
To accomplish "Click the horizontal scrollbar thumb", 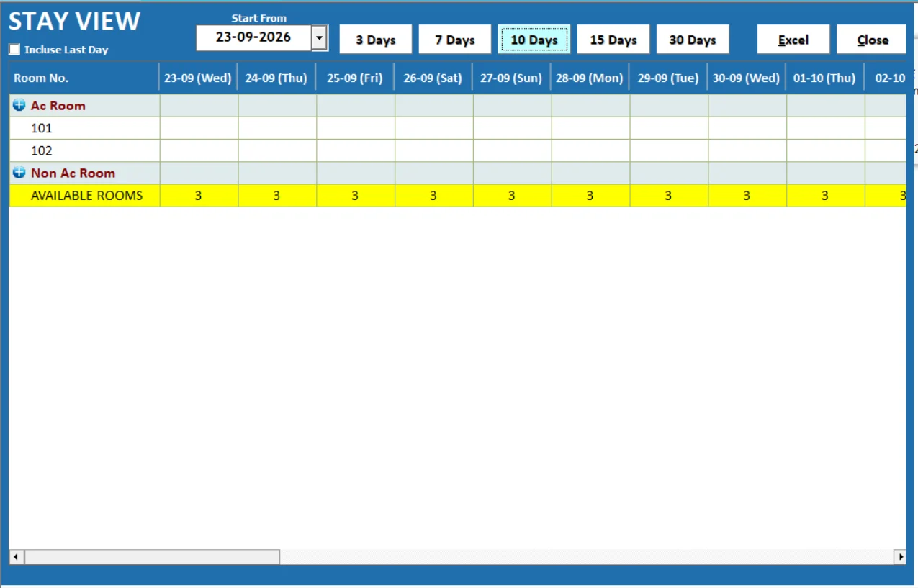I will (x=152, y=557).
